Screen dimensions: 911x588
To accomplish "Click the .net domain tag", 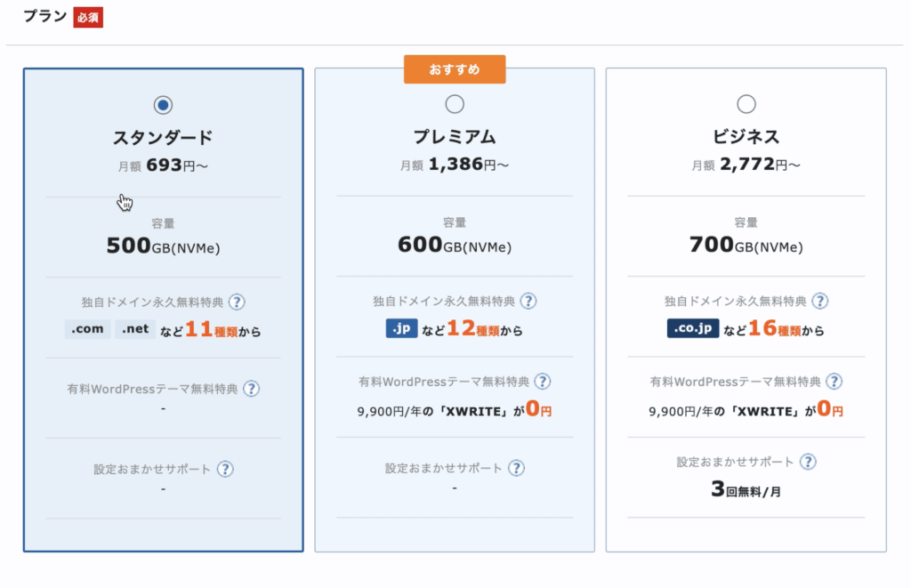I will 135,329.
